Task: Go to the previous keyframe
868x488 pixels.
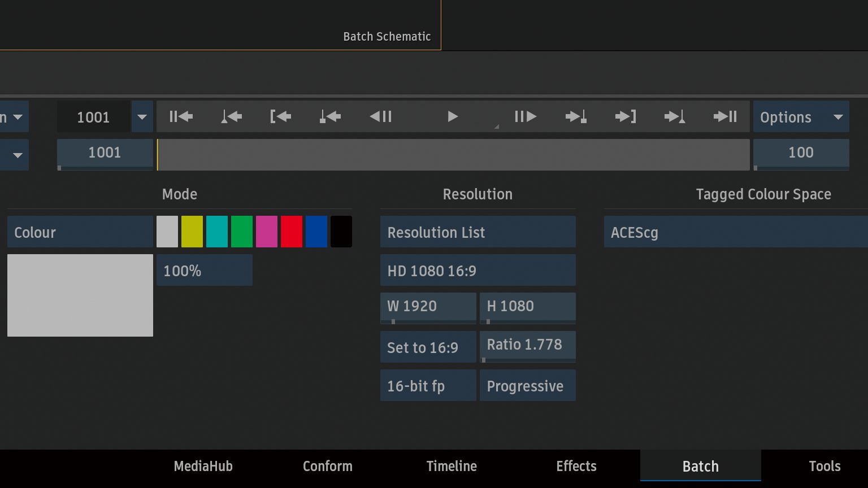Action: pyautogui.click(x=231, y=117)
